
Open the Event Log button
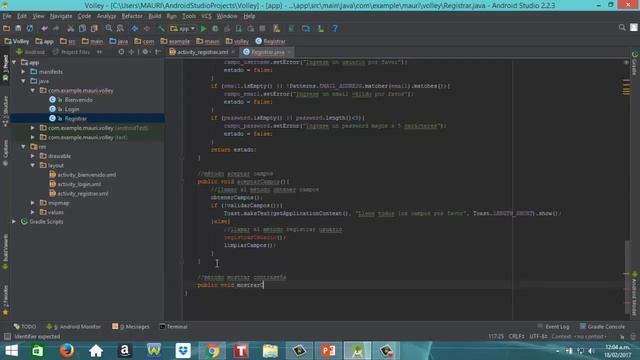(553, 327)
